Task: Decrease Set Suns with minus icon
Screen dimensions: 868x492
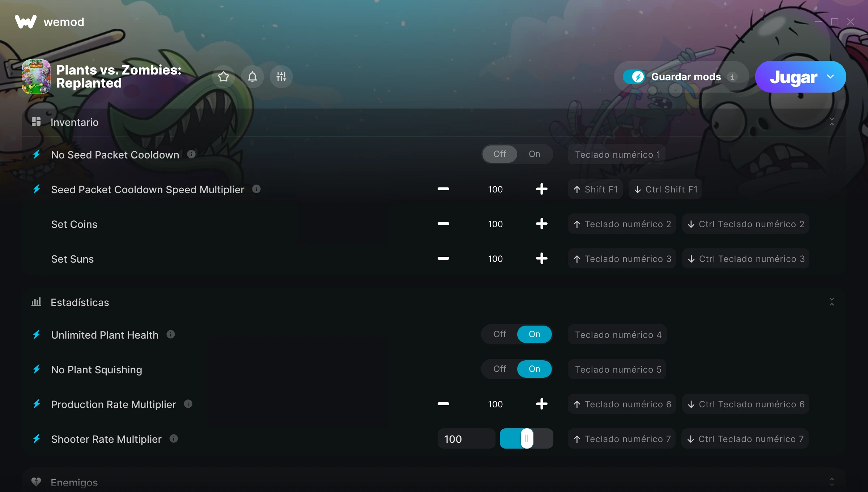Action: pos(443,259)
